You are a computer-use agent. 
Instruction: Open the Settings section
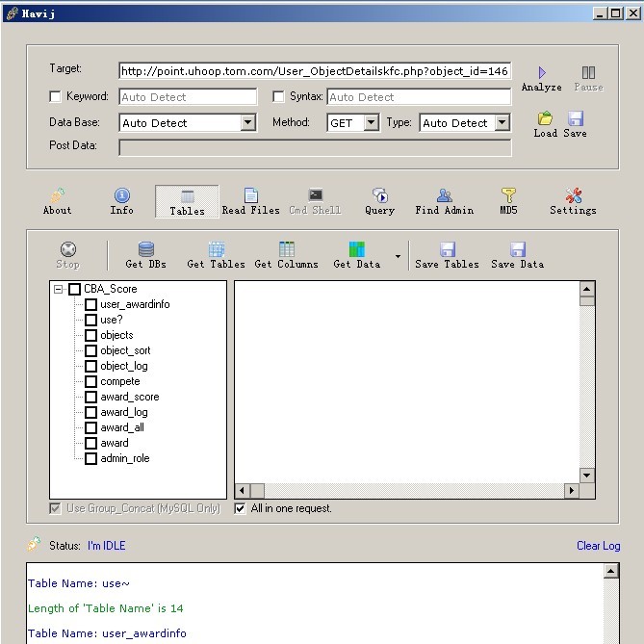pyautogui.click(x=573, y=201)
